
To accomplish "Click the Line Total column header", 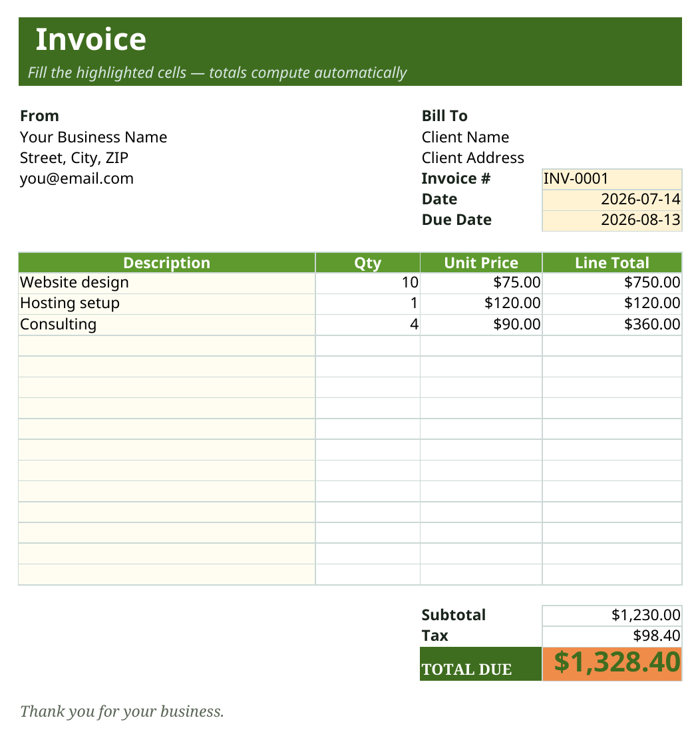I will point(612,263).
